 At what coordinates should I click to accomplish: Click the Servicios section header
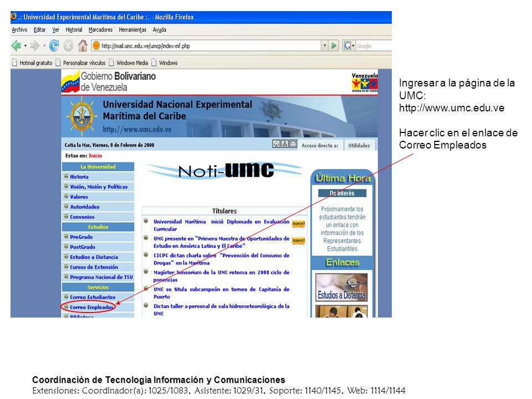click(98, 288)
